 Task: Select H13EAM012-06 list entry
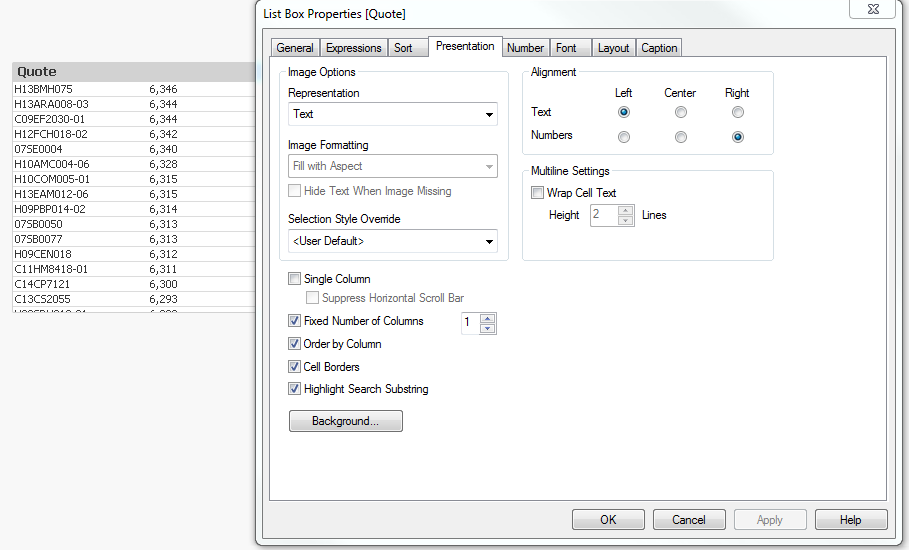pyautogui.click(x=133, y=194)
